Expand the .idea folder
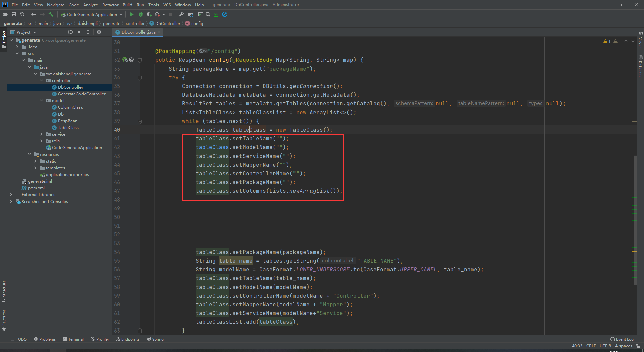This screenshot has height=352, width=644. click(17, 47)
